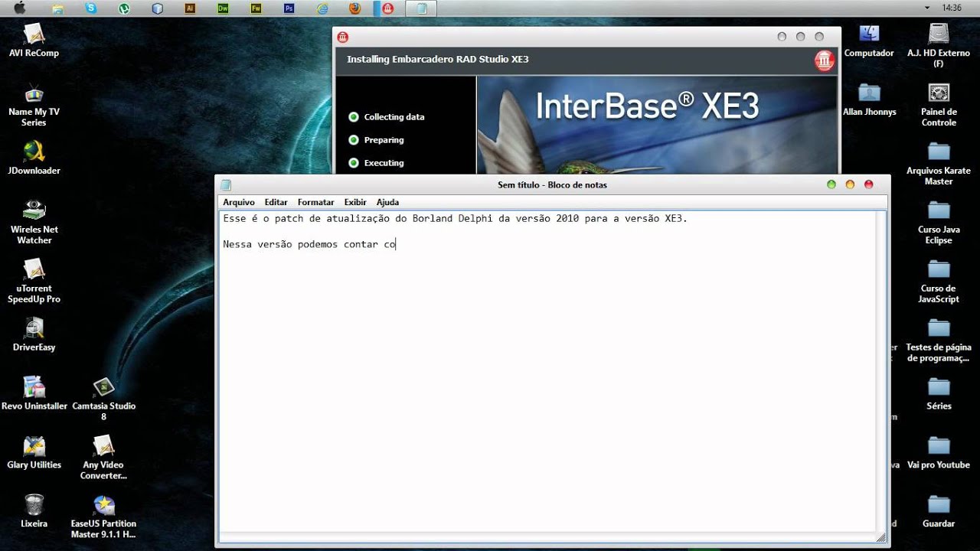
Task: Click the Collecting data step in installer
Action: click(x=387, y=117)
